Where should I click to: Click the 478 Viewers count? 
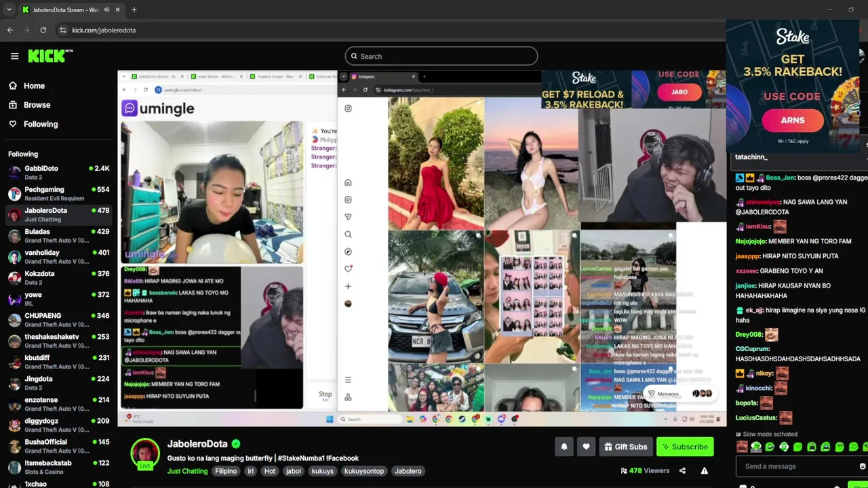(645, 471)
